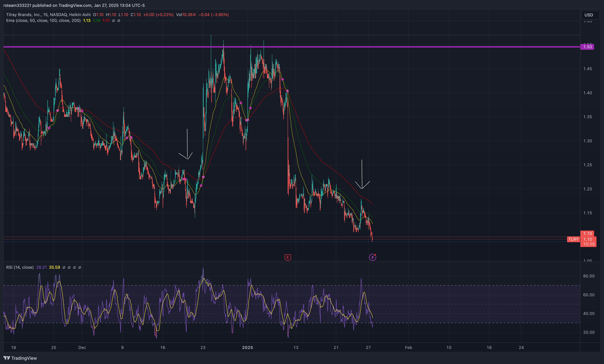604x364 pixels.
Task: Click the green EMA 100 value 1.14
Action: click(x=96, y=21)
